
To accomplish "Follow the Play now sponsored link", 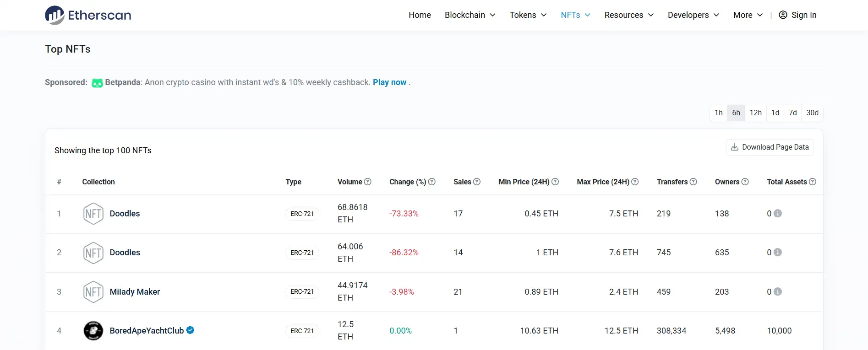I will [x=389, y=82].
